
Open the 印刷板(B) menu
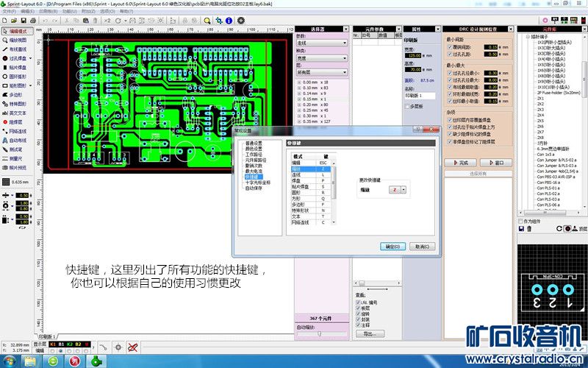(x=48, y=11)
